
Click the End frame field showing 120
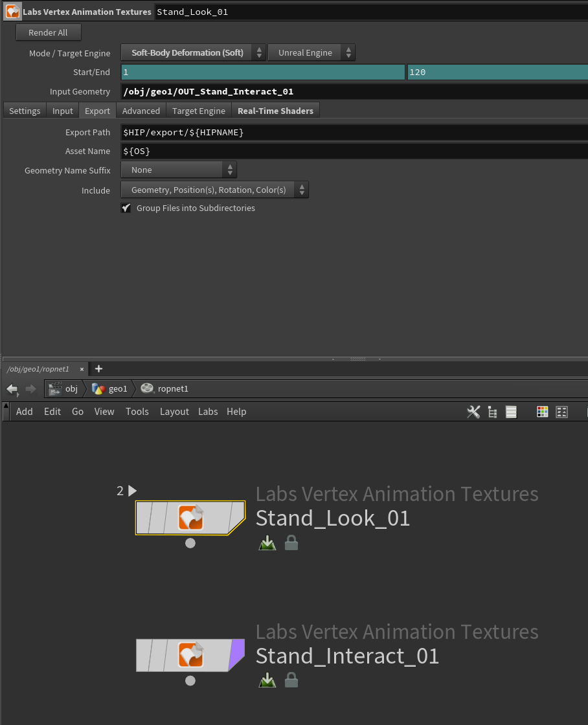497,72
